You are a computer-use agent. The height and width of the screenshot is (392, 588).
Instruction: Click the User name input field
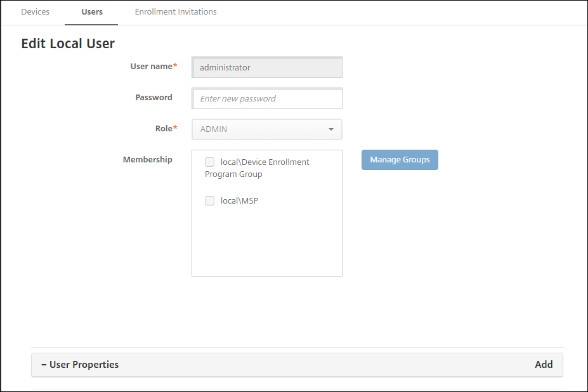point(267,67)
